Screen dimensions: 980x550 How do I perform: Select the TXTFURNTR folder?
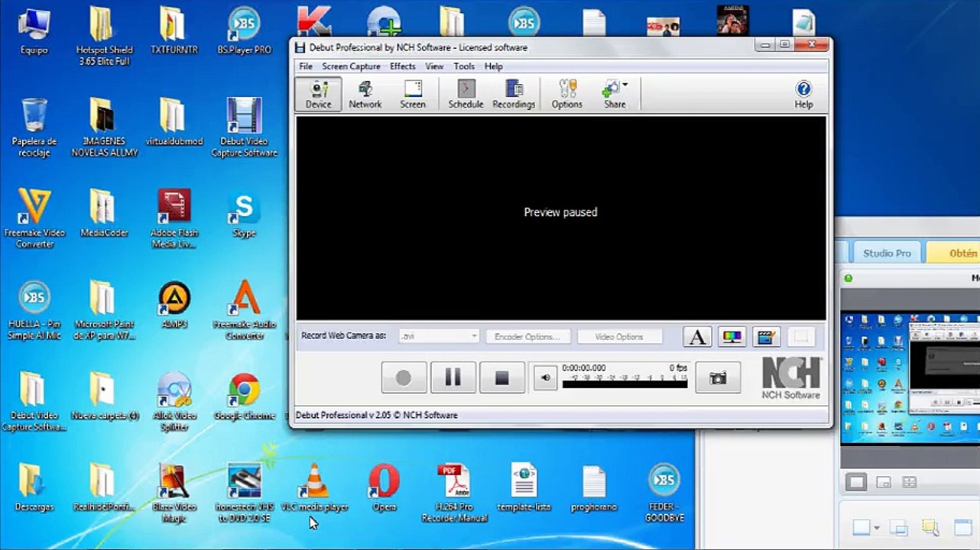click(174, 31)
